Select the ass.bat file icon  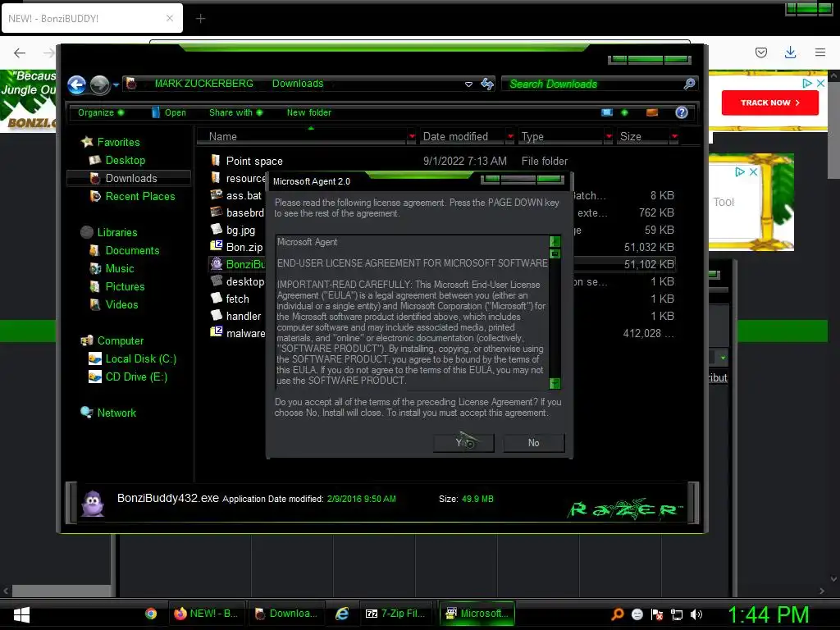click(216, 195)
